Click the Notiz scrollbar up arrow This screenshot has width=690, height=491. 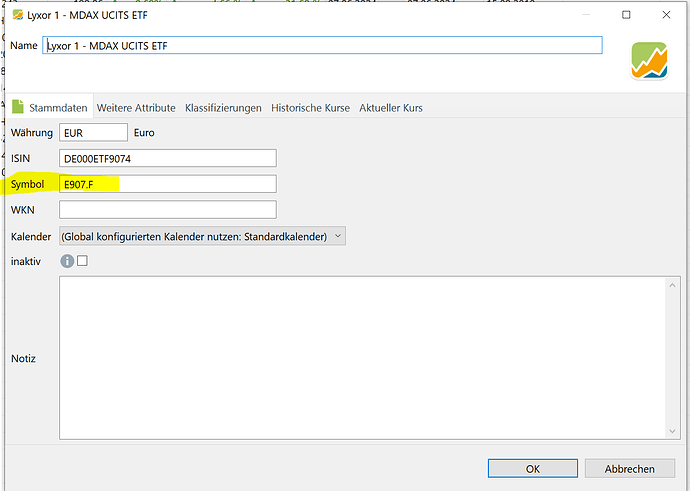[672, 285]
